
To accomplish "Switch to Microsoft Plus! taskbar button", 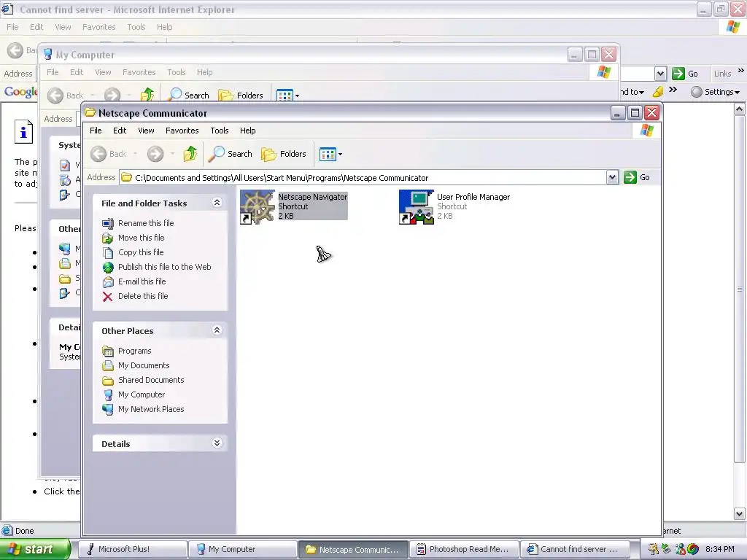I will pyautogui.click(x=132, y=549).
